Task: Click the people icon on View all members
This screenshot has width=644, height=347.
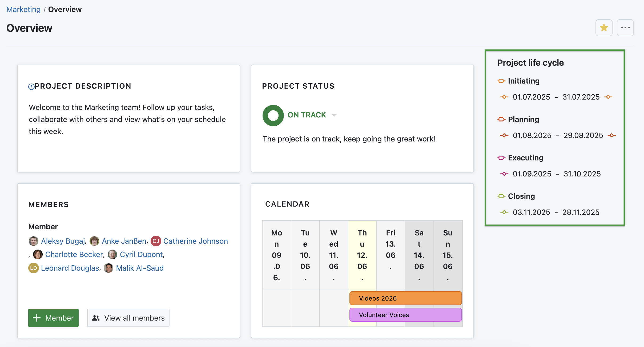Action: [x=96, y=318]
